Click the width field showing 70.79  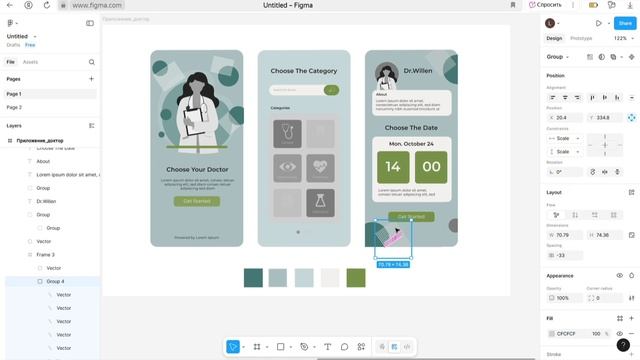coord(565,235)
